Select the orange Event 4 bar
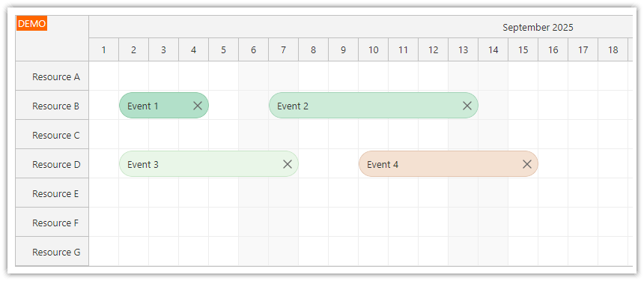This screenshot has height=281, width=644. coord(448,164)
